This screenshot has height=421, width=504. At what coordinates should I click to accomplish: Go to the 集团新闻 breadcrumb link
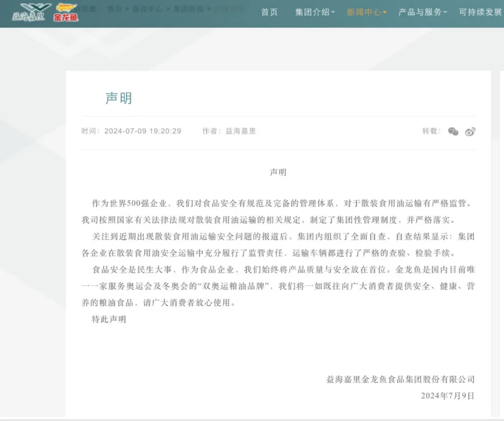189,9
